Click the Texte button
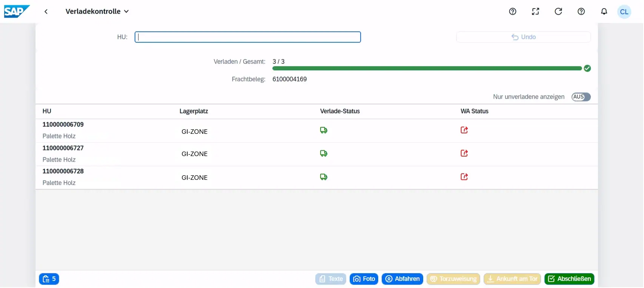Screen dimensions: 644x288 (x=331, y=279)
